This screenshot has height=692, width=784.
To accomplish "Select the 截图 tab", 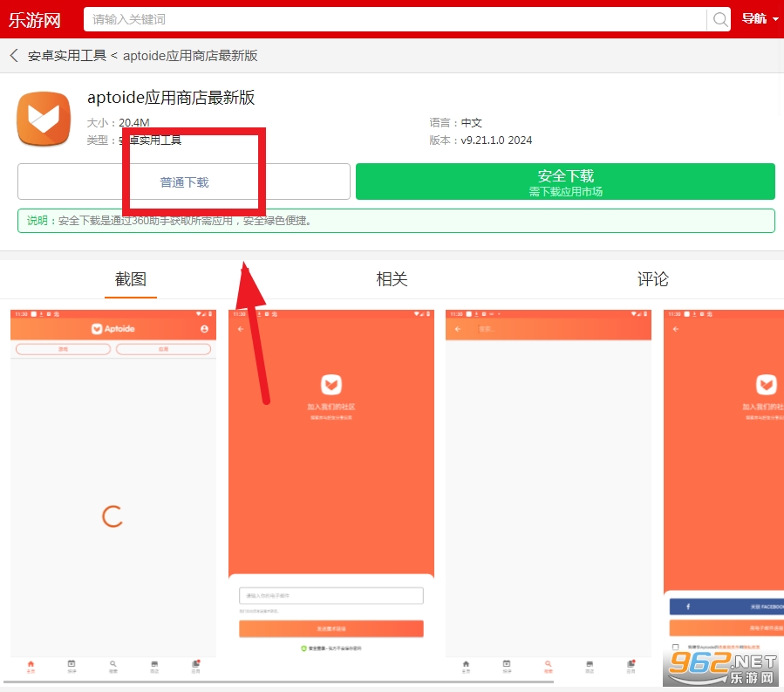I will click(131, 279).
